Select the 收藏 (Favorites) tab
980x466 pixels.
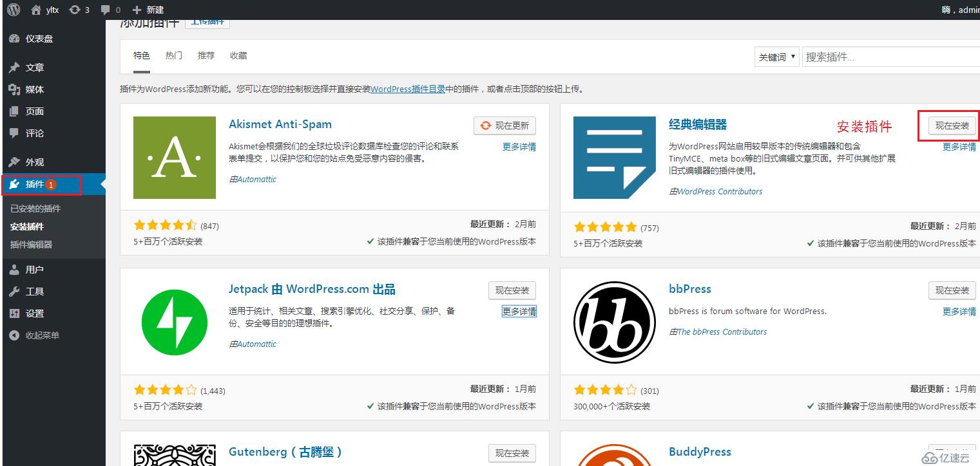(238, 56)
